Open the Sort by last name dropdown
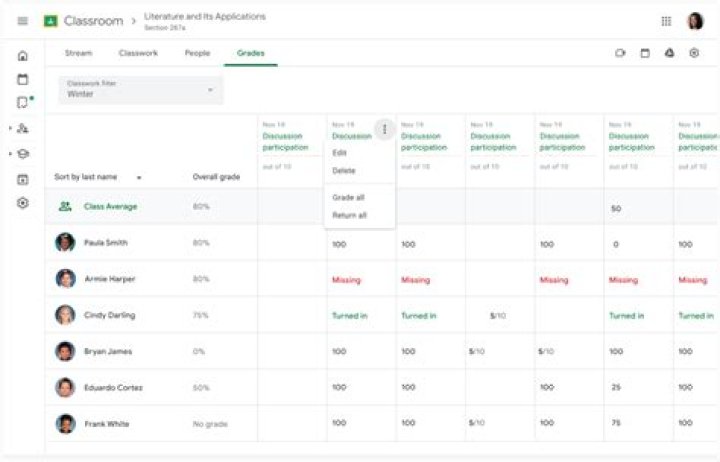 point(98,177)
